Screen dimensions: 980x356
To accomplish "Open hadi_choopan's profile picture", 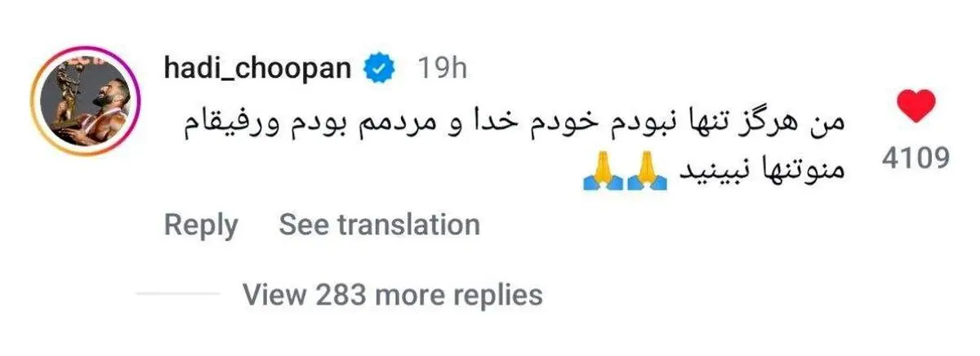I will 88,102.
